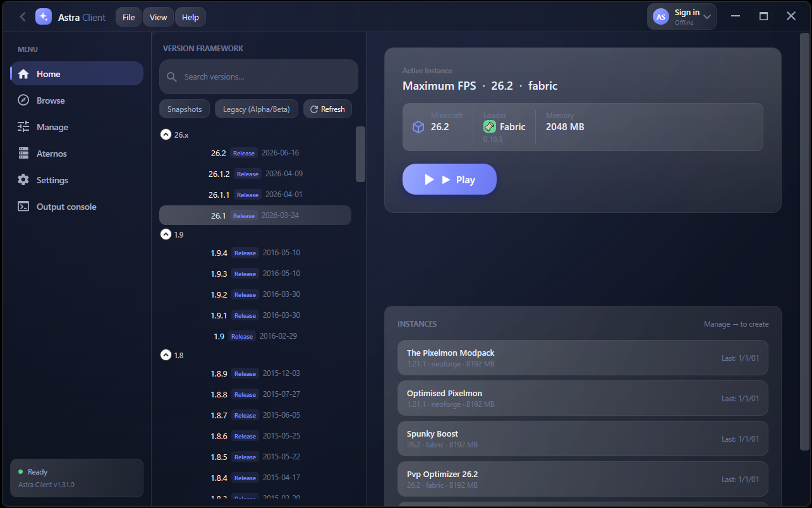Click the green Ready status dot
Image resolution: width=812 pixels, height=508 pixels.
21,472
